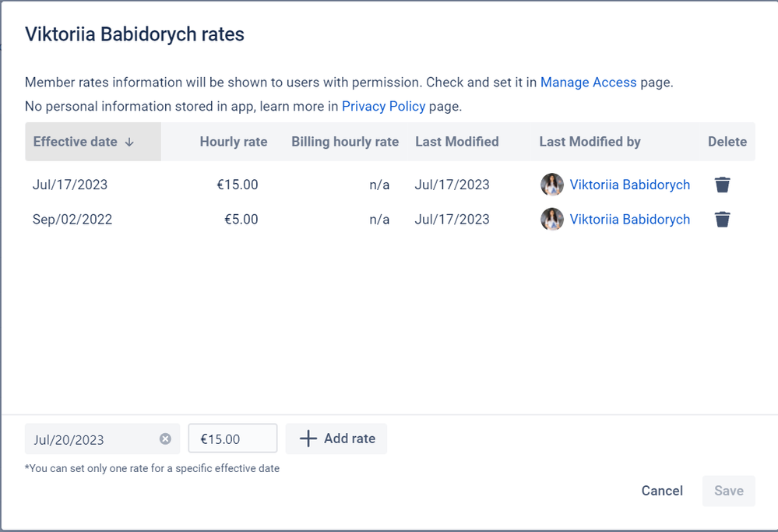Open the Privacy Policy link
Screen dimensions: 778x532
pos(383,106)
